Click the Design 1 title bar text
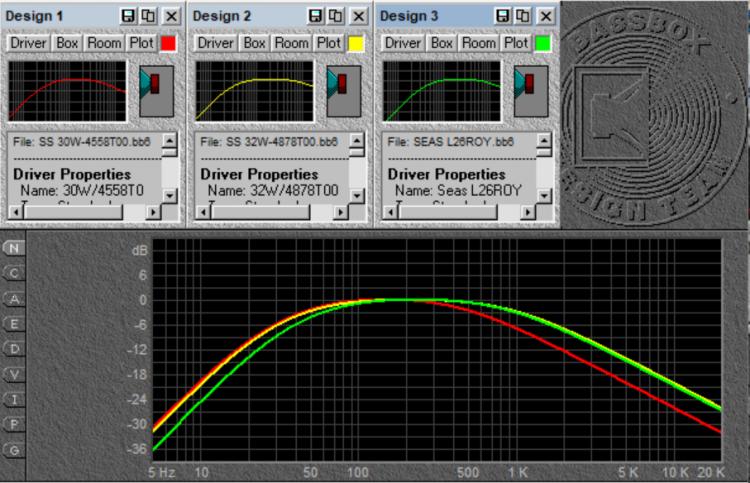The height and width of the screenshot is (483, 750). pyautogui.click(x=34, y=16)
